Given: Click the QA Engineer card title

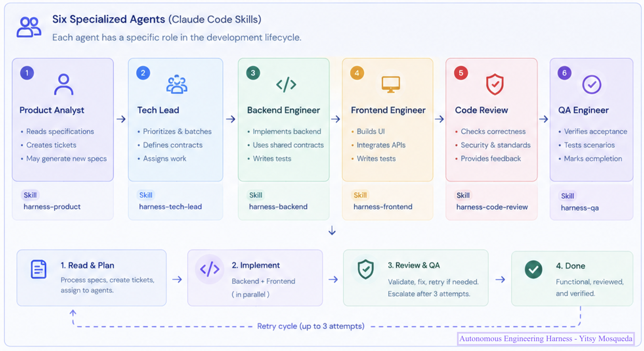Looking at the screenshot, I should 584,110.
